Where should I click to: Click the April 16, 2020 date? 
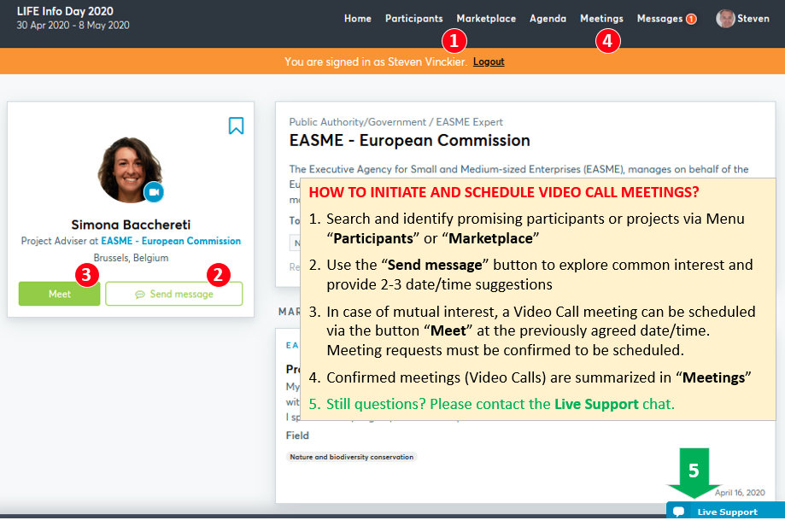pos(740,493)
